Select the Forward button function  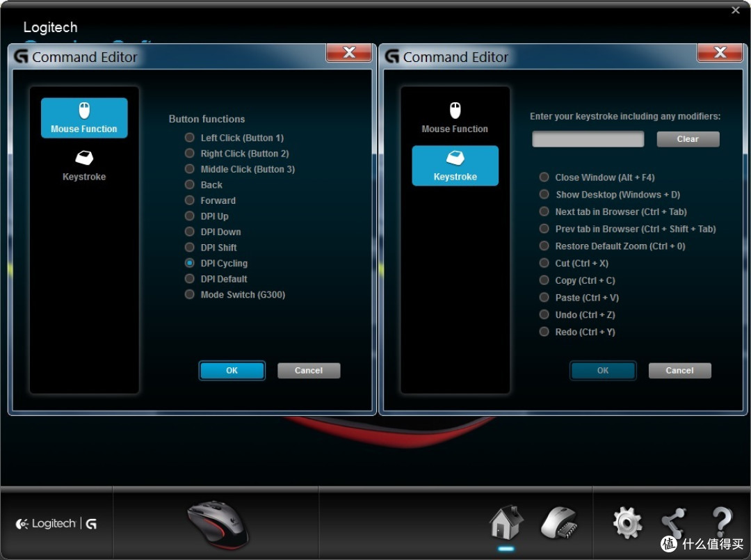click(x=190, y=200)
